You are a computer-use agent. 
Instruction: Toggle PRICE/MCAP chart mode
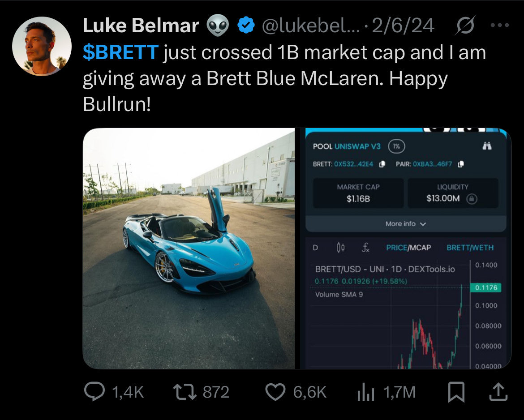tap(408, 248)
